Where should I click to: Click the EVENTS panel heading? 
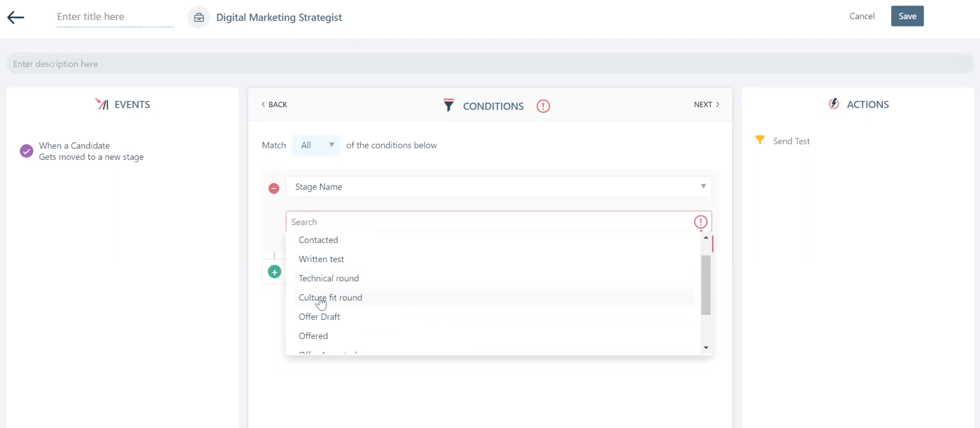coord(132,104)
